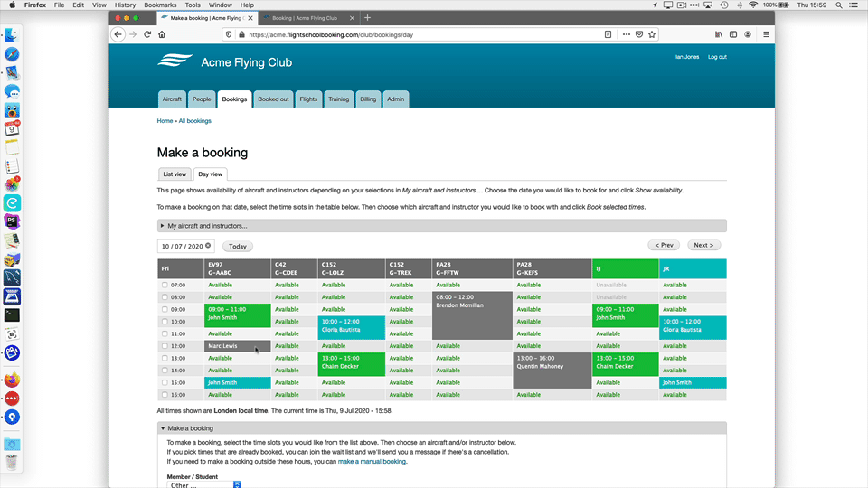
Task: Open Terminal from the dock
Action: [12, 314]
